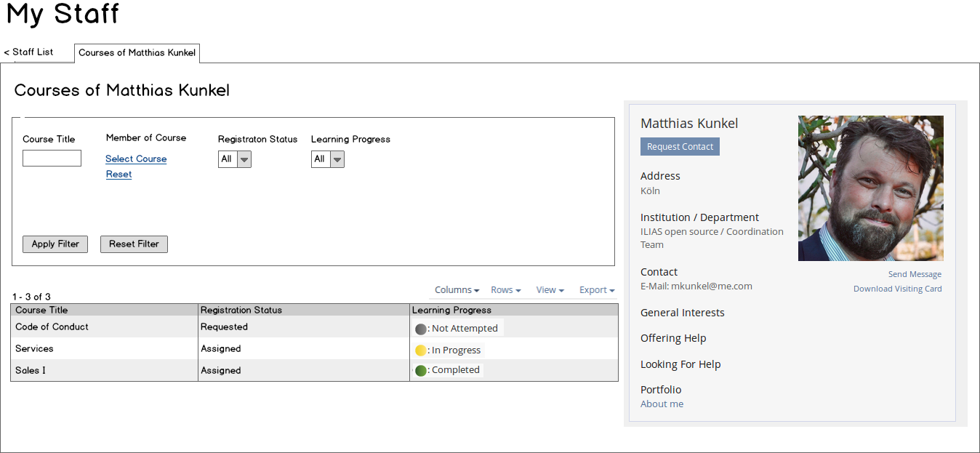Focus the Course Title input field

(x=52, y=159)
